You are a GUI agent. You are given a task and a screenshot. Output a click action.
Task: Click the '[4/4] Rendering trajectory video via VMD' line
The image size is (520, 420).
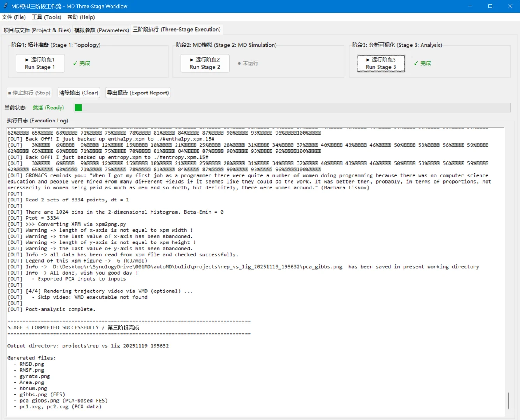click(x=100, y=291)
